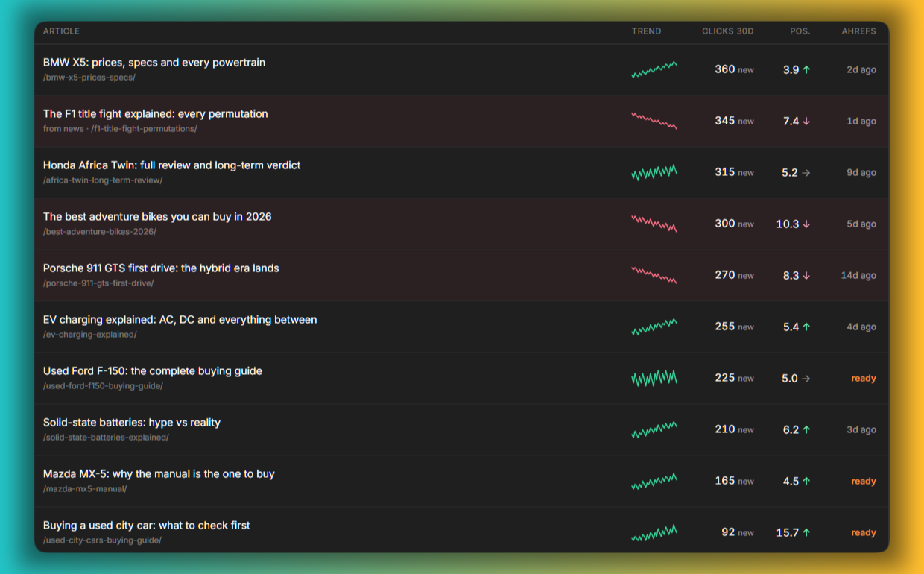Click the 3d ago Ahrefs timestamp
The height and width of the screenshot is (574, 924).
(x=861, y=429)
